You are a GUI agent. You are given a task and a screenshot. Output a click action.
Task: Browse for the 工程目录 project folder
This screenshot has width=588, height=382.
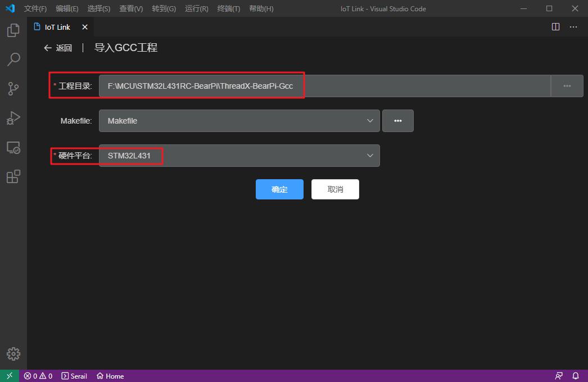(x=567, y=86)
